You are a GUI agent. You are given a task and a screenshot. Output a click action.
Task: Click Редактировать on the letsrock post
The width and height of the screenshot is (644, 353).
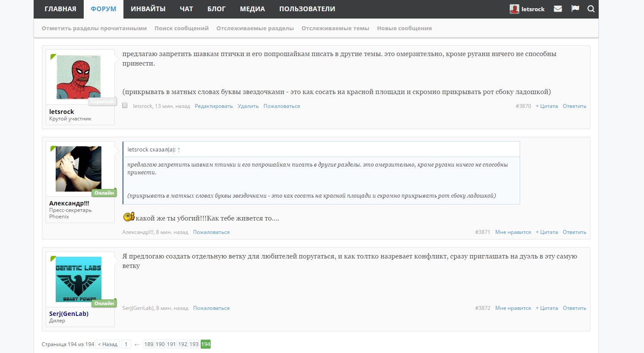click(x=214, y=106)
